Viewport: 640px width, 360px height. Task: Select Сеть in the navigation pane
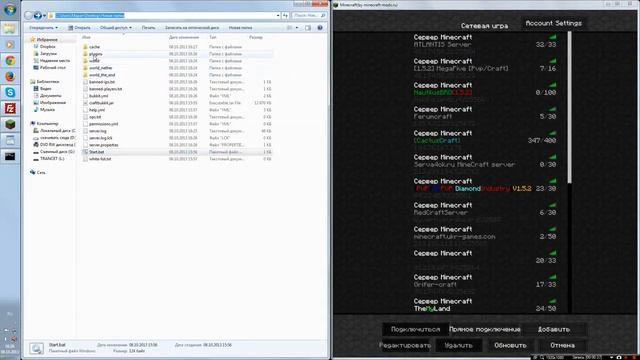point(41,173)
